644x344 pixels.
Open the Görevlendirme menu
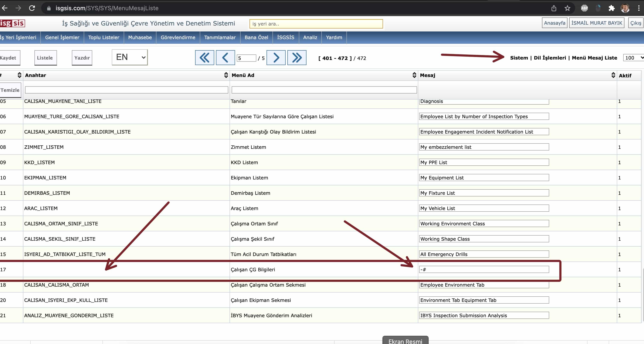coord(178,37)
